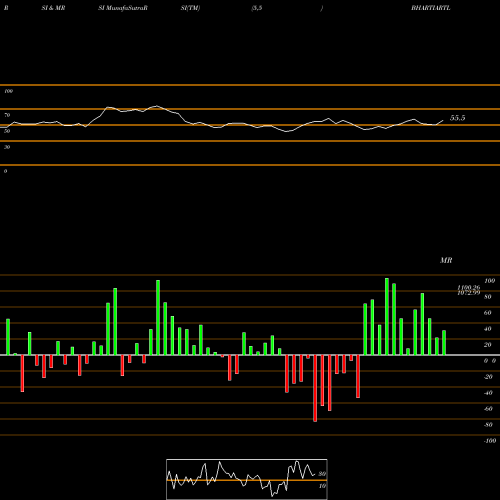
Task: Click the rightmost green MR histogram bar
Action: (444, 343)
